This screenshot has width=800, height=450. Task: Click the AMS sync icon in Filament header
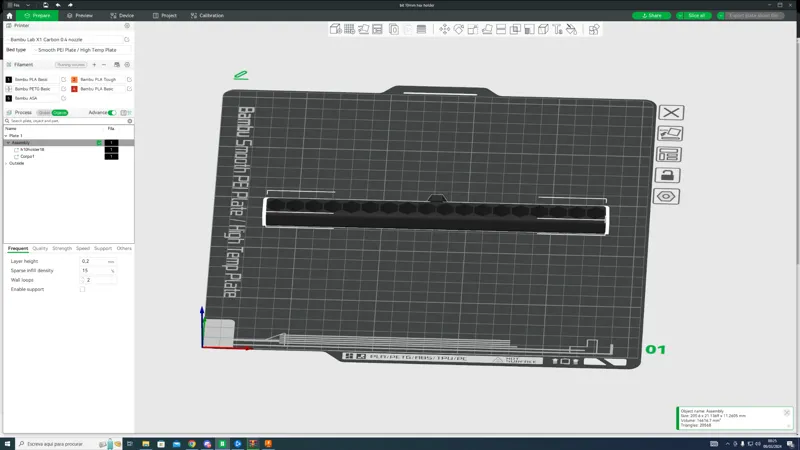click(x=117, y=65)
